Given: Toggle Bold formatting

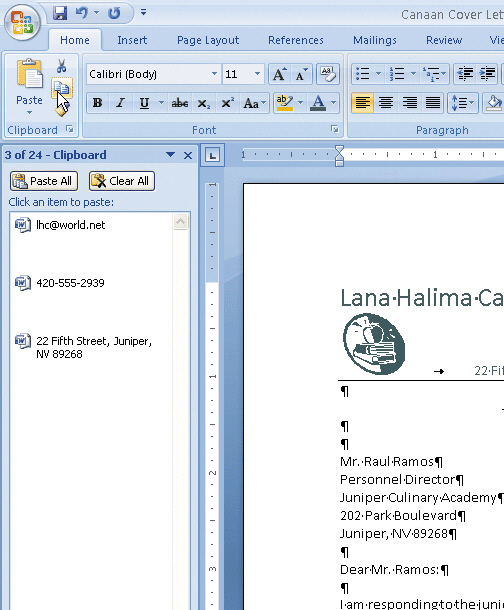Looking at the screenshot, I should tap(97, 103).
